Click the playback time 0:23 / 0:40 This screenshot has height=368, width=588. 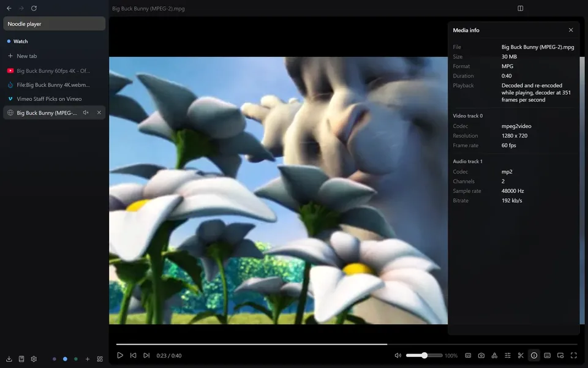pos(169,356)
